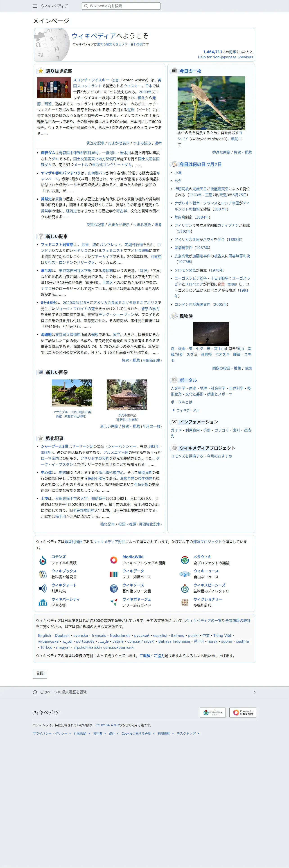
Task: Open the Wikibooks icon
Action: coord(43,574)
